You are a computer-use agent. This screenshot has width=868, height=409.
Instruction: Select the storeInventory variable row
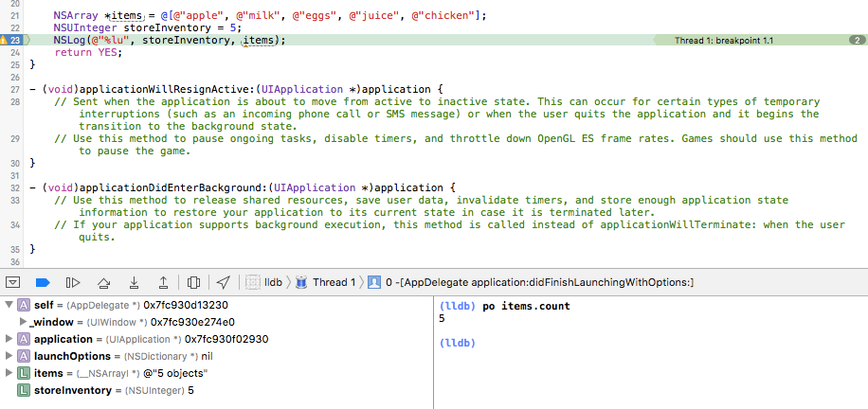click(x=216, y=390)
